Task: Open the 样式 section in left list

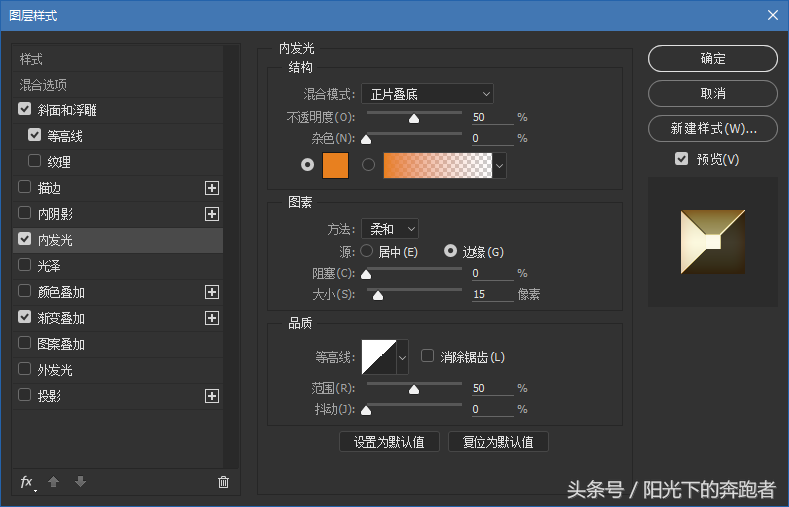Action: coord(118,59)
